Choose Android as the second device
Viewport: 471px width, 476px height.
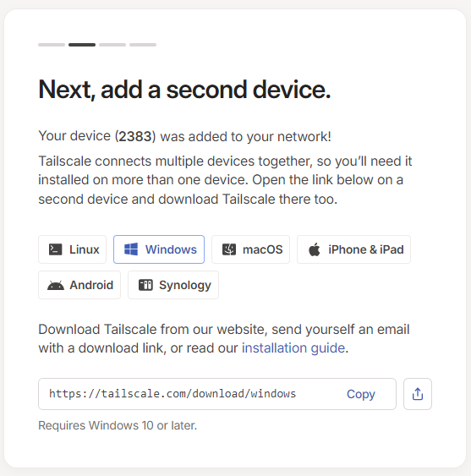tap(79, 285)
